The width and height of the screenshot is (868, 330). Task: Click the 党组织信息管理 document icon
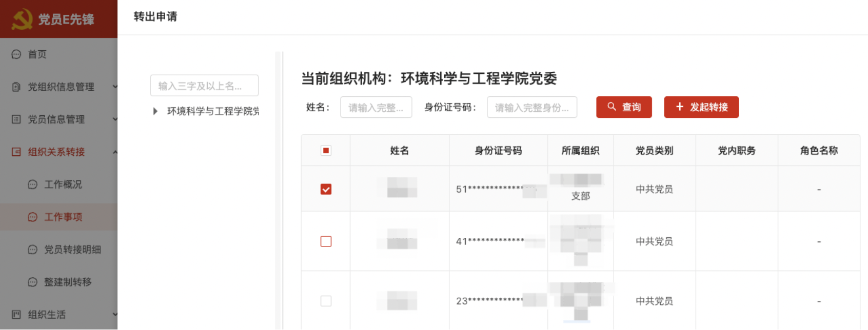(x=16, y=87)
